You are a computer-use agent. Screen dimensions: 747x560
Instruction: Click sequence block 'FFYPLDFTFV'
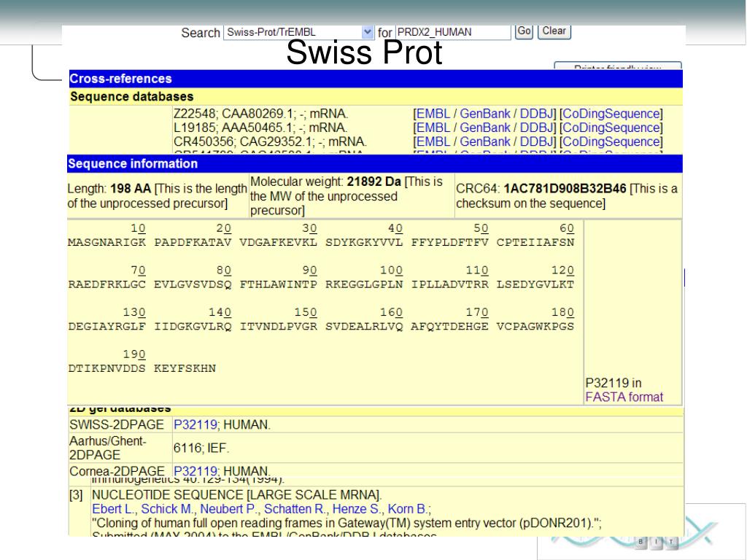(449, 242)
